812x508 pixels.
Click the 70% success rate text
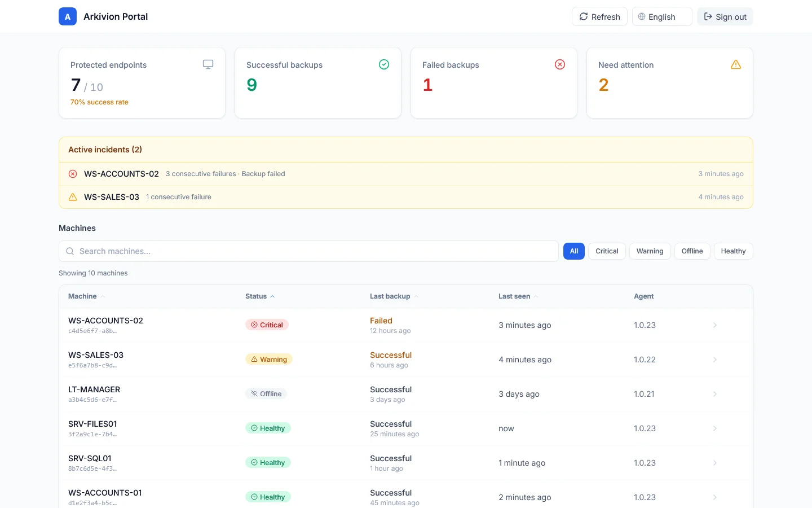coord(99,102)
